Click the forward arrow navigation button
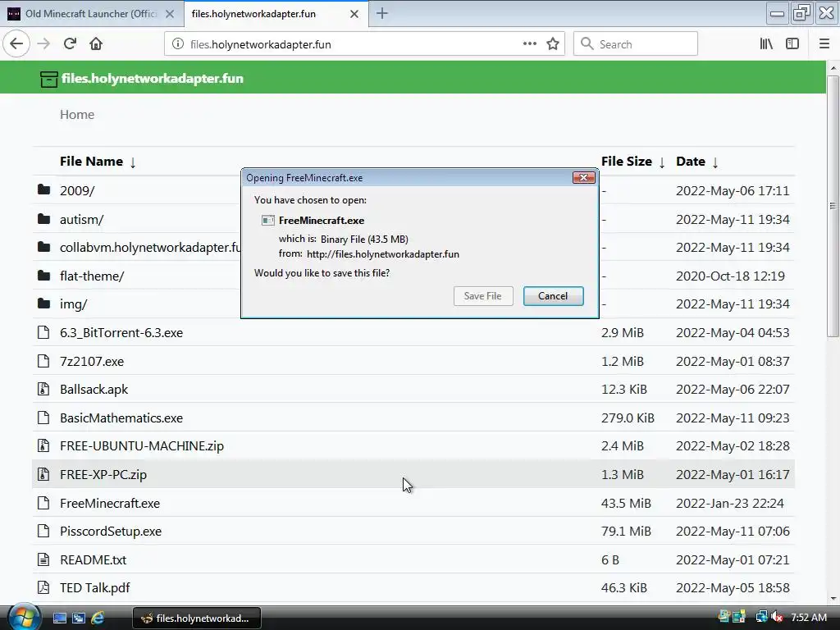This screenshot has width=840, height=630. pos(44,44)
